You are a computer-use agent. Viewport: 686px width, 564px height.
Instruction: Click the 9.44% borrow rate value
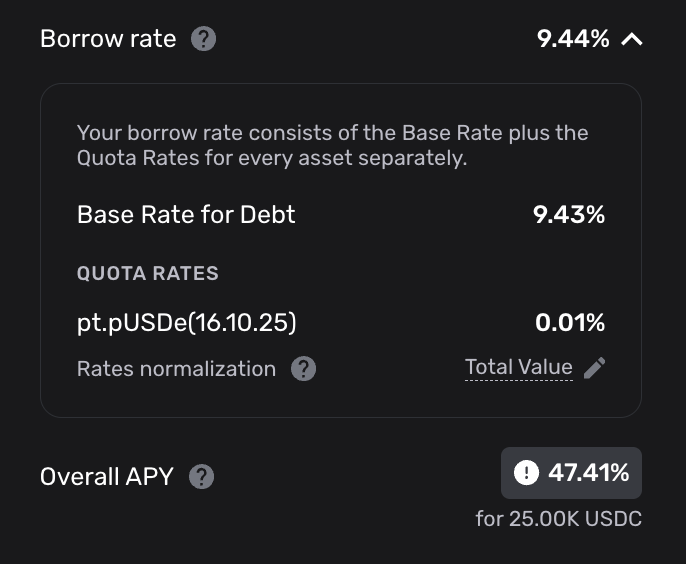[573, 39]
